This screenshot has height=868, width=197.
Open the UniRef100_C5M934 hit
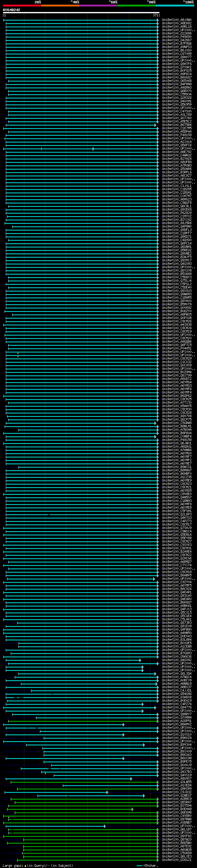coord(177,94)
